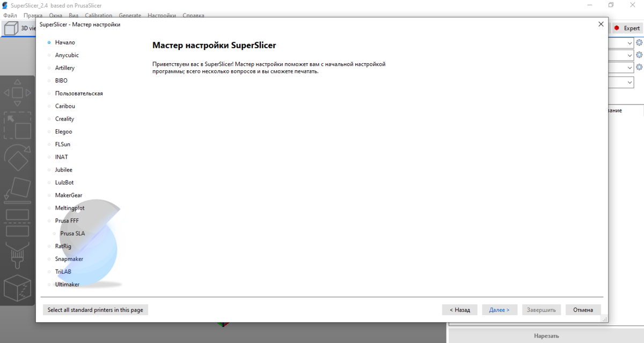Screen dimensions: 644x343
Task: Click the Нарезать slice button
Action: pos(546,335)
